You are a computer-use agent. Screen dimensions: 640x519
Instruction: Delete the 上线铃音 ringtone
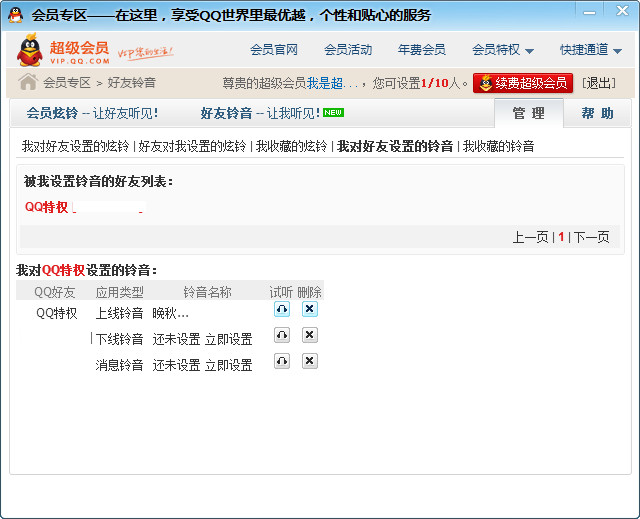[309, 309]
